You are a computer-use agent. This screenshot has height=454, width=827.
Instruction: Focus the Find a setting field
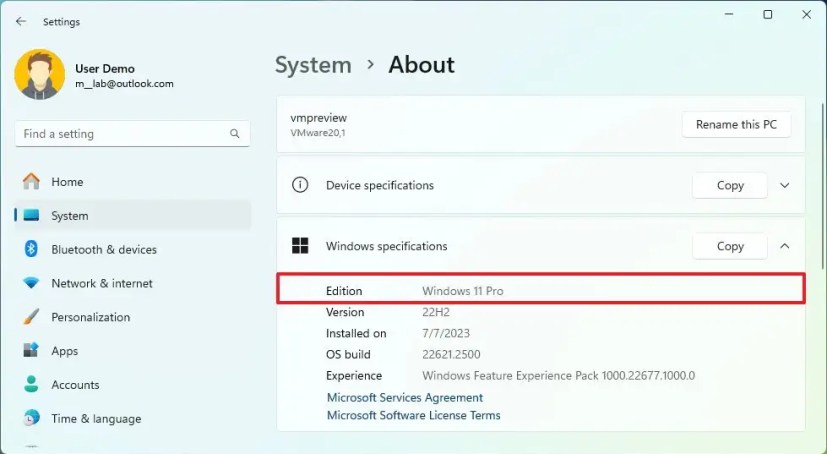point(132,134)
